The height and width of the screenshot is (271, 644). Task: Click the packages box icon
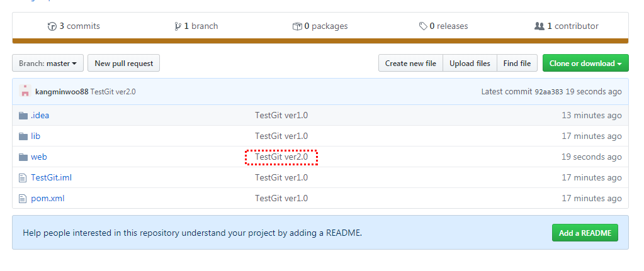[x=297, y=26]
